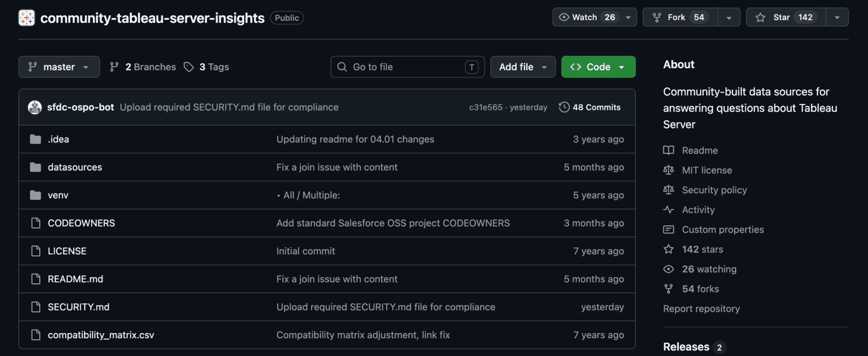Screen dimensions: 868x356
Task: Open the venv folder
Action: 58,195
